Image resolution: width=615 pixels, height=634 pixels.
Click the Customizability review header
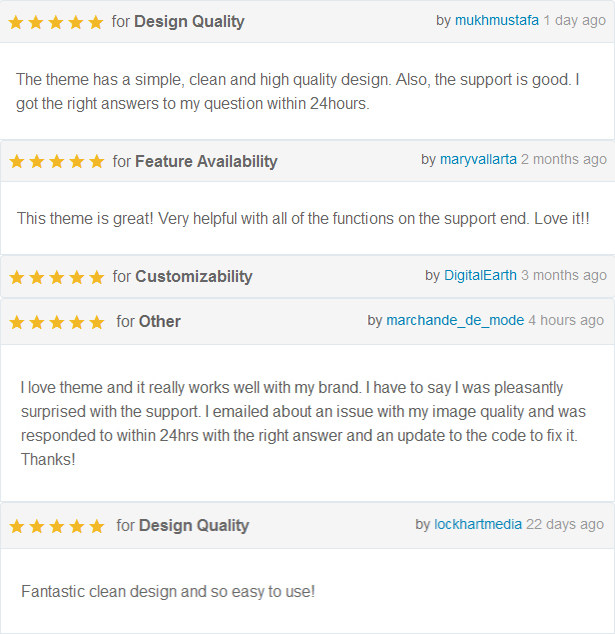click(x=307, y=277)
